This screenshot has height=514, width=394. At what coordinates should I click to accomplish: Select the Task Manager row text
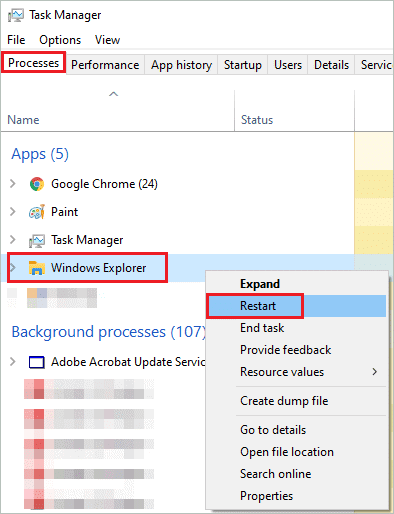87,240
